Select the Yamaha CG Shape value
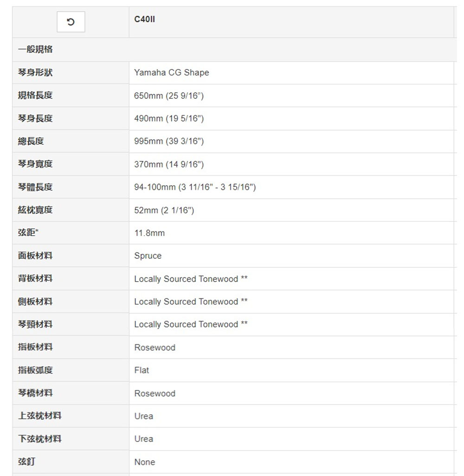This screenshot has height=476, width=464. point(171,72)
